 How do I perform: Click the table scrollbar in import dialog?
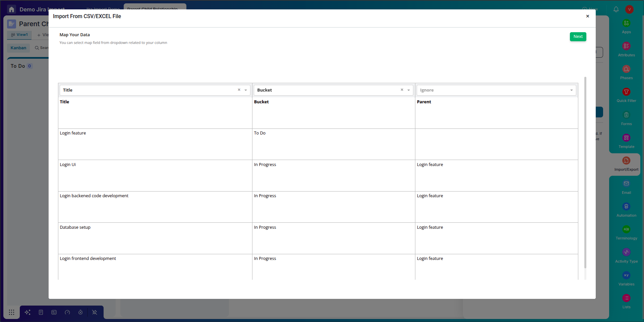point(585,172)
